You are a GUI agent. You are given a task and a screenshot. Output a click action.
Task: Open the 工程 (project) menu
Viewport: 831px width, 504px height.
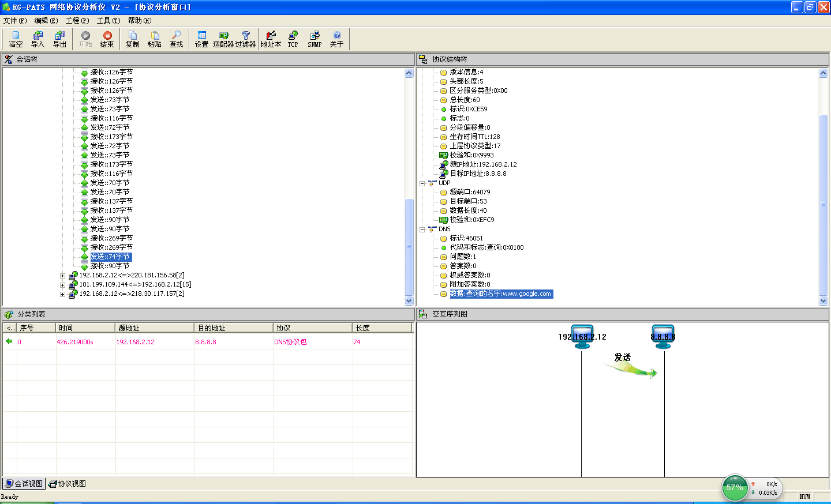pos(77,21)
